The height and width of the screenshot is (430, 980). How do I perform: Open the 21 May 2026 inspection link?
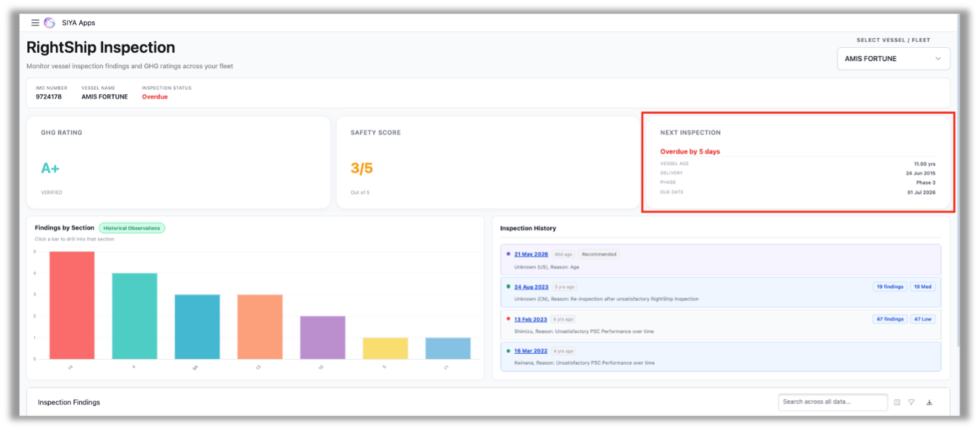pyautogui.click(x=531, y=255)
